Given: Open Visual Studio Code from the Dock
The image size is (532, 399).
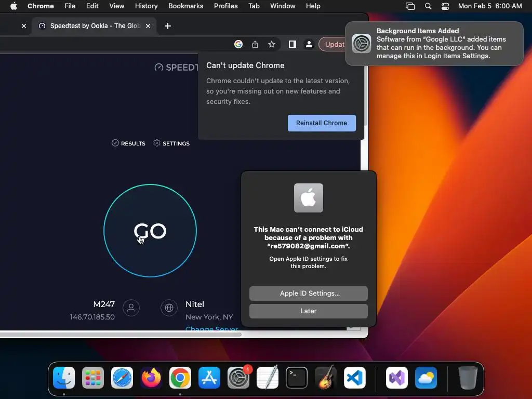Looking at the screenshot, I should point(355,378).
